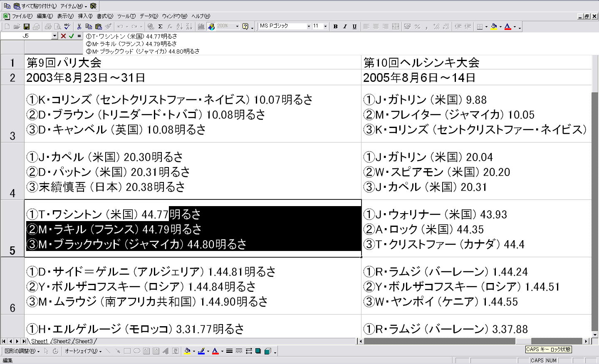This screenshot has height=364, width=599.
Task: Open the ツール(T) Tools menu
Action: coord(126,16)
